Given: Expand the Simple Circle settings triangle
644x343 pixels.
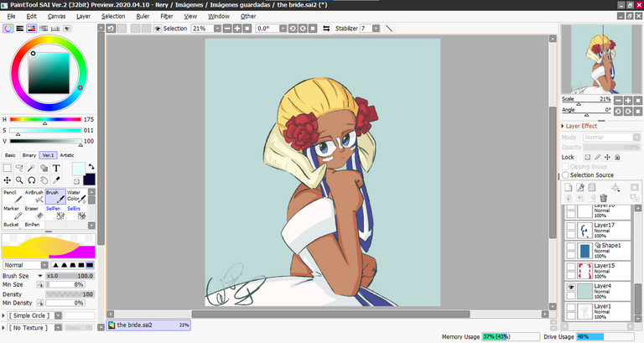Looking at the screenshot, I should pyautogui.click(x=3, y=315).
